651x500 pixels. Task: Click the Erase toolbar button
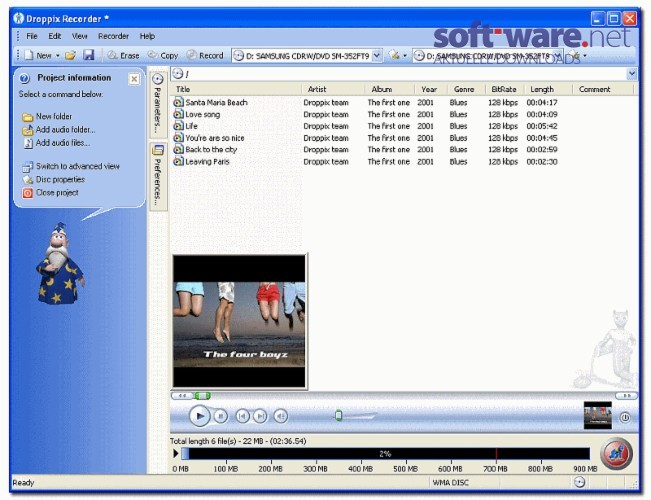click(123, 55)
